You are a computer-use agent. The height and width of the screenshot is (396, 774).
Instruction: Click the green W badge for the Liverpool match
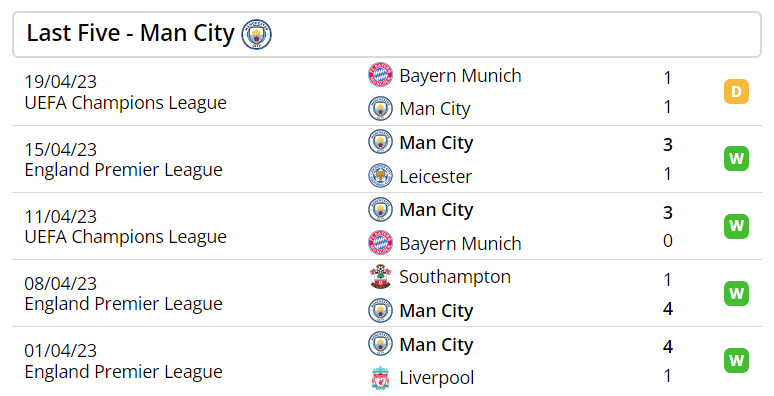click(x=736, y=360)
